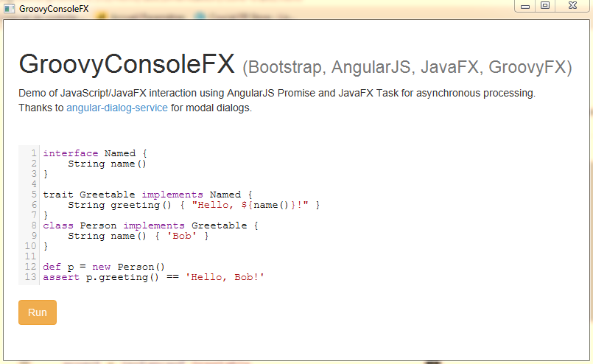The width and height of the screenshot is (593, 364).
Task: Click the large GroovyConsoleFX page heading
Action: 127,65
